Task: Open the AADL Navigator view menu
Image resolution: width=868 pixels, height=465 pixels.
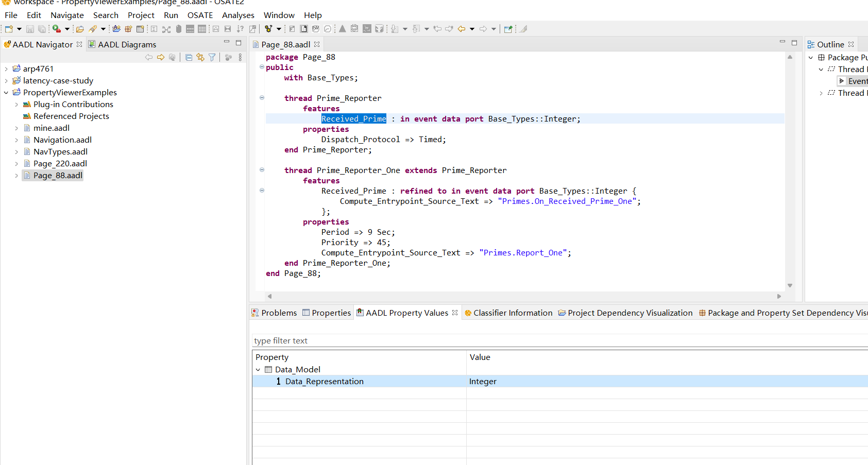Action: pyautogui.click(x=240, y=57)
